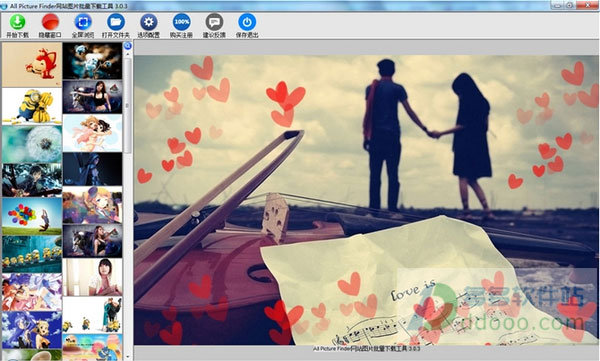Select the minion with bananas thumbnail

[x=32, y=106]
